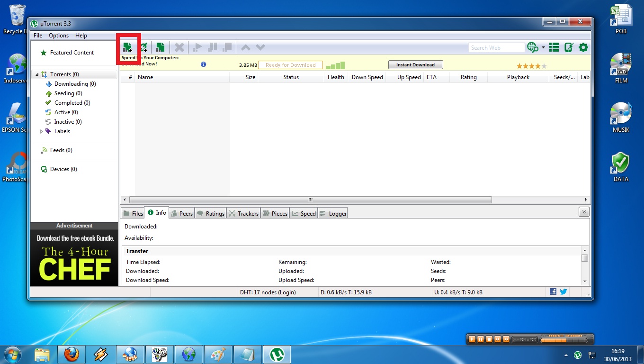Sort by the Status column header

point(291,77)
